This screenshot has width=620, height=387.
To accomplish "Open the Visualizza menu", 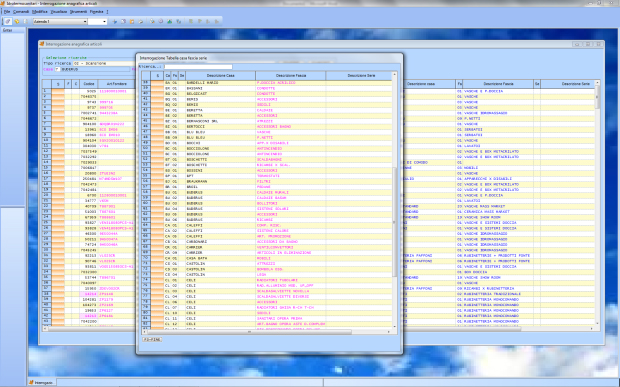I will click(x=59, y=12).
